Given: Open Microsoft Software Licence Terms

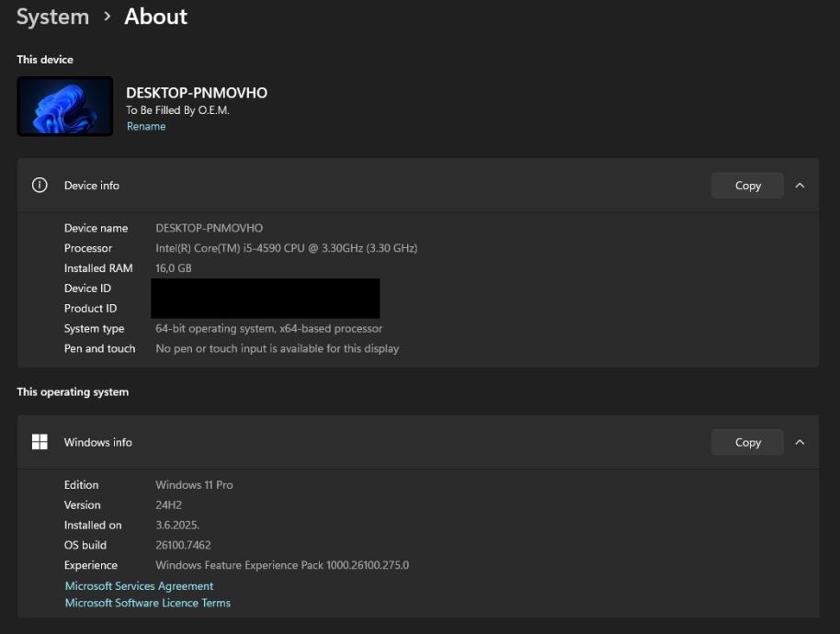Looking at the screenshot, I should [147, 604].
